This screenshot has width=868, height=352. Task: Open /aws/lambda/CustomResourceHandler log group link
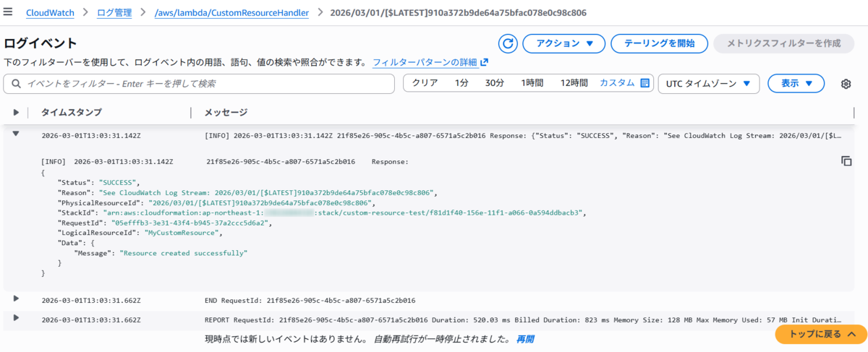[x=231, y=12]
